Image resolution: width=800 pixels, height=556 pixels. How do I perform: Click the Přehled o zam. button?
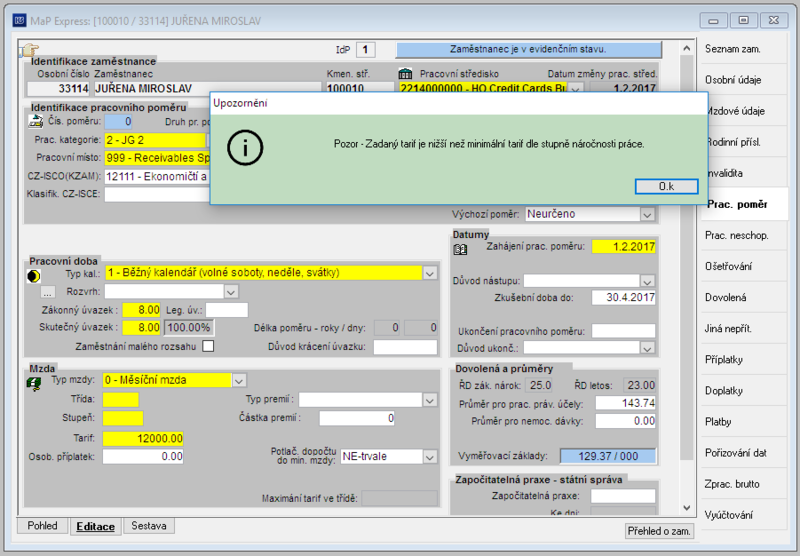point(659,531)
